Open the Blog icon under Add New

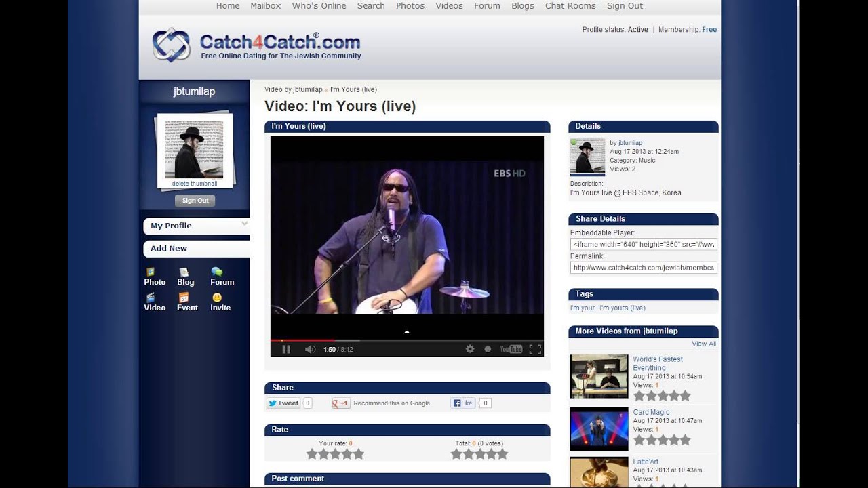point(184,272)
